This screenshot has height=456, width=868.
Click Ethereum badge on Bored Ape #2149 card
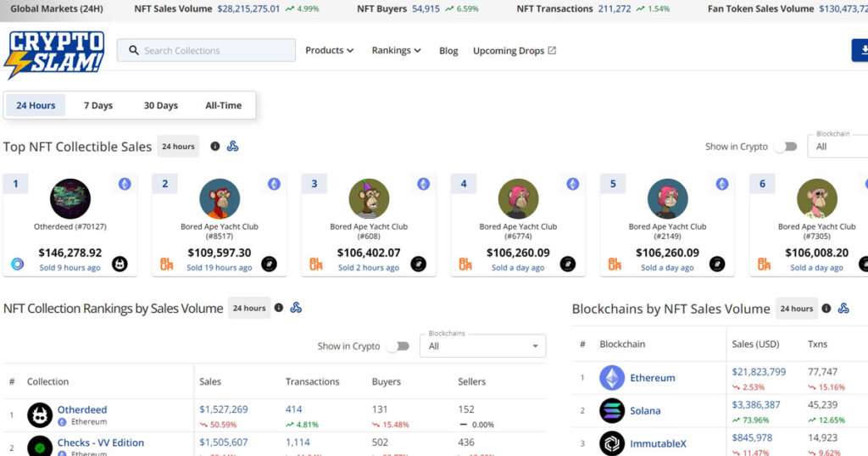point(722,184)
